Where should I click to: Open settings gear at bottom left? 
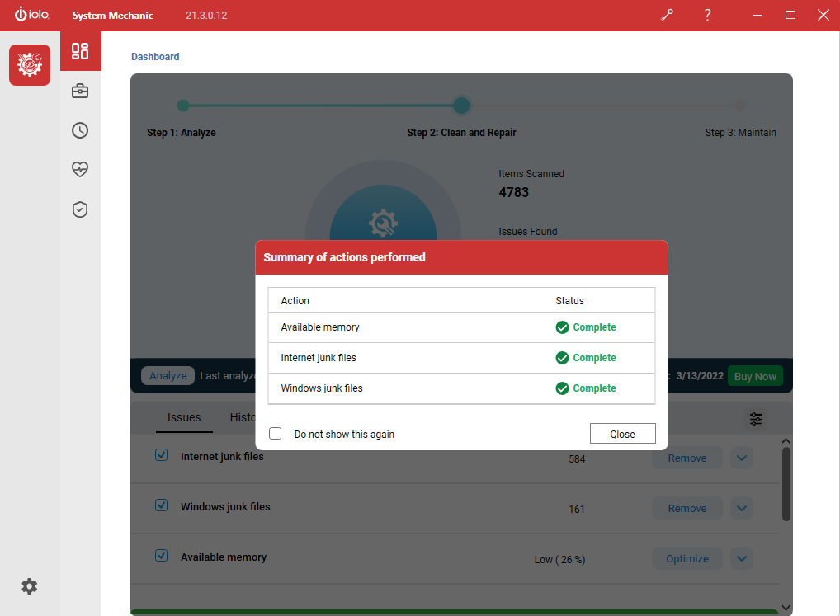(30, 586)
